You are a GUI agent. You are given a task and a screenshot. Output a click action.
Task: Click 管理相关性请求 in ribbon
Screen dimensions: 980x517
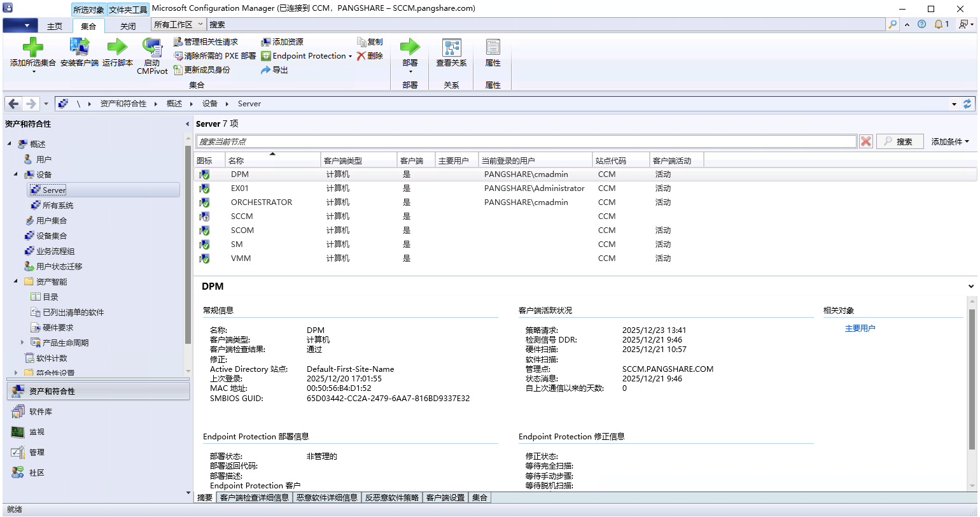[206, 42]
